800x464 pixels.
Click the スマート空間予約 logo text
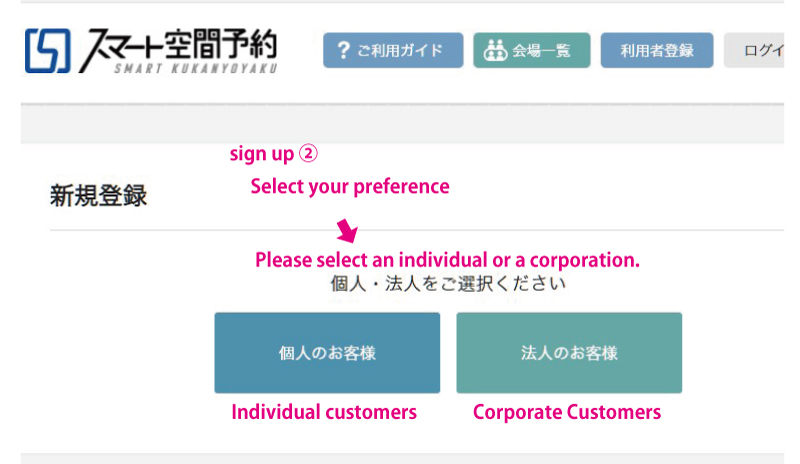click(179, 45)
